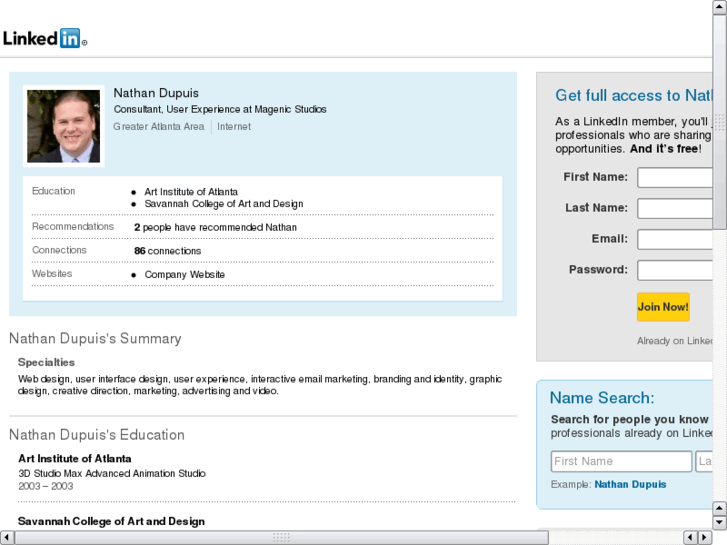727x545 pixels.
Task: Click the Join Now! button
Action: [663, 307]
